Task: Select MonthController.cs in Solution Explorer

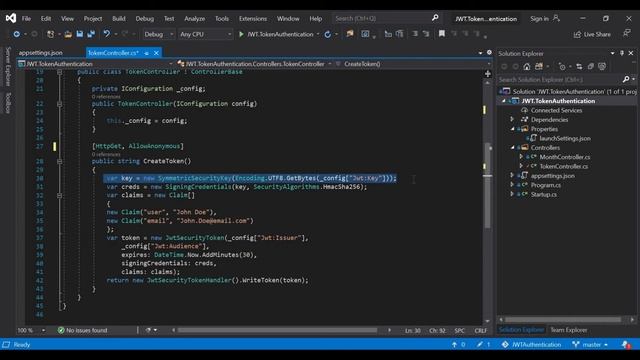Action: (x=565, y=157)
